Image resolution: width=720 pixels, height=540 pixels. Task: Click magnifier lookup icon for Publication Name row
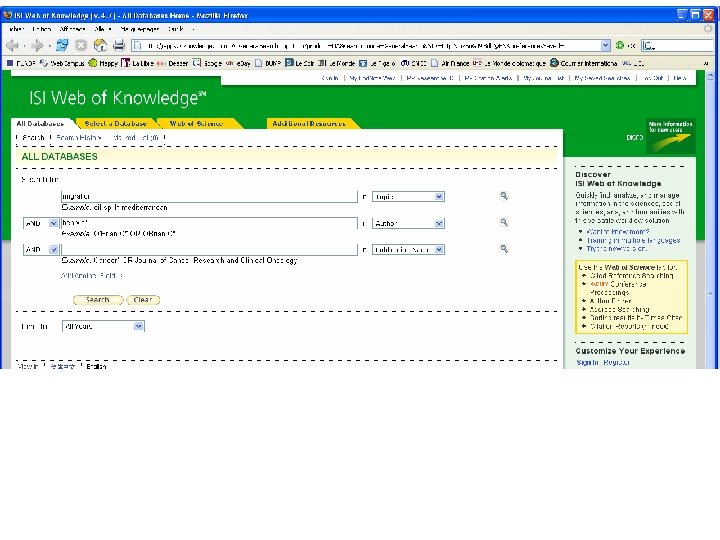click(x=504, y=249)
